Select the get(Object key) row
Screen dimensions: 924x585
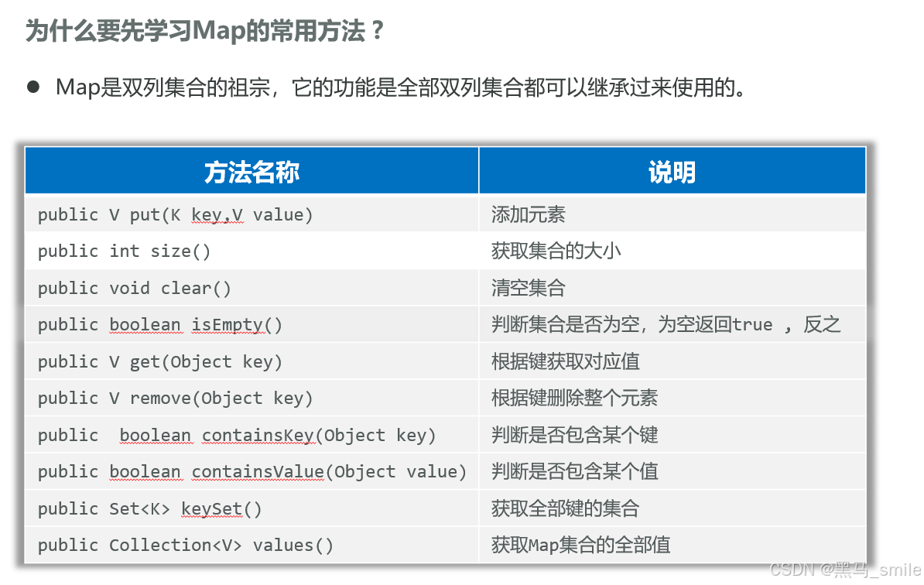[159, 361]
